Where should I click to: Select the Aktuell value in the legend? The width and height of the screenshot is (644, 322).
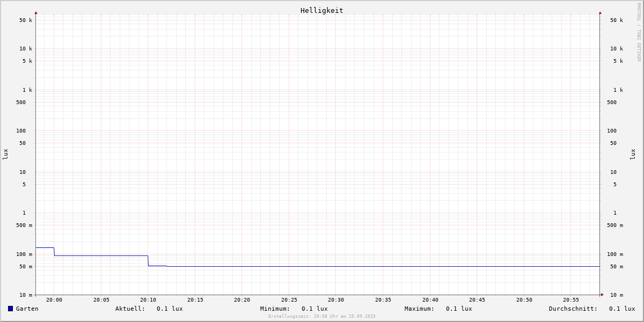point(170,309)
